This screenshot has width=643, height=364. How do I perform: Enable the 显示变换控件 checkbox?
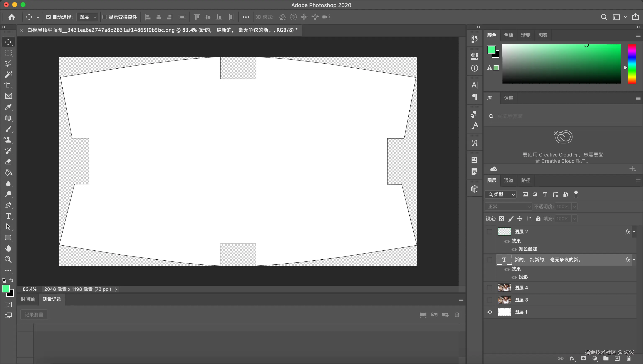point(105,17)
